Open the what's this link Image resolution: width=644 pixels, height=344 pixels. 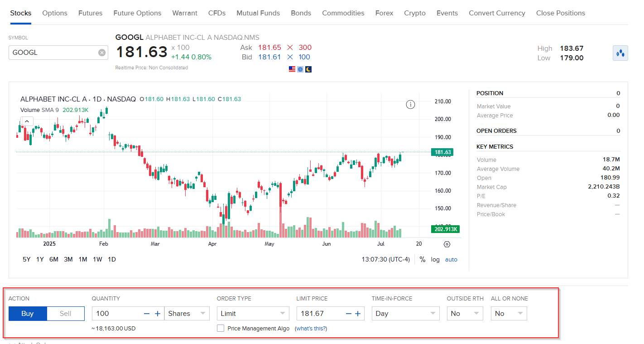pyautogui.click(x=311, y=328)
